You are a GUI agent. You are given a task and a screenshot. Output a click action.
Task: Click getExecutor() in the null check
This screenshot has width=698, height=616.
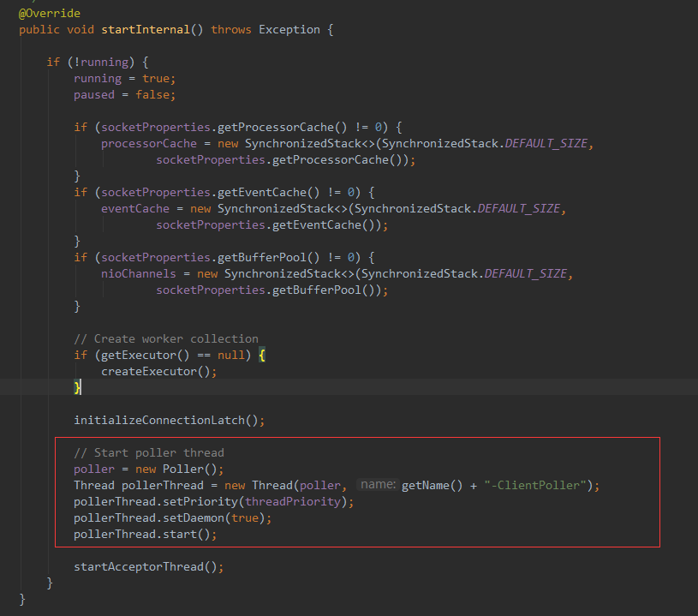pos(145,356)
